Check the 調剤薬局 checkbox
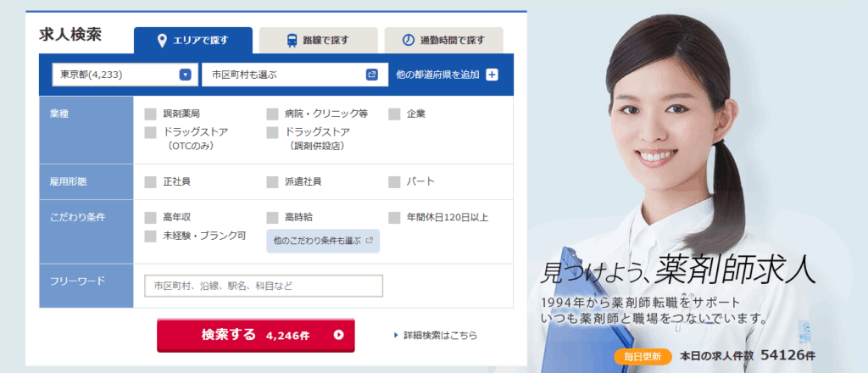 pyautogui.click(x=150, y=114)
